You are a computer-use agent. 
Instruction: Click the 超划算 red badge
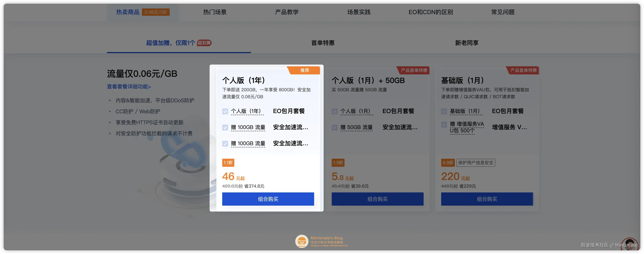click(204, 43)
